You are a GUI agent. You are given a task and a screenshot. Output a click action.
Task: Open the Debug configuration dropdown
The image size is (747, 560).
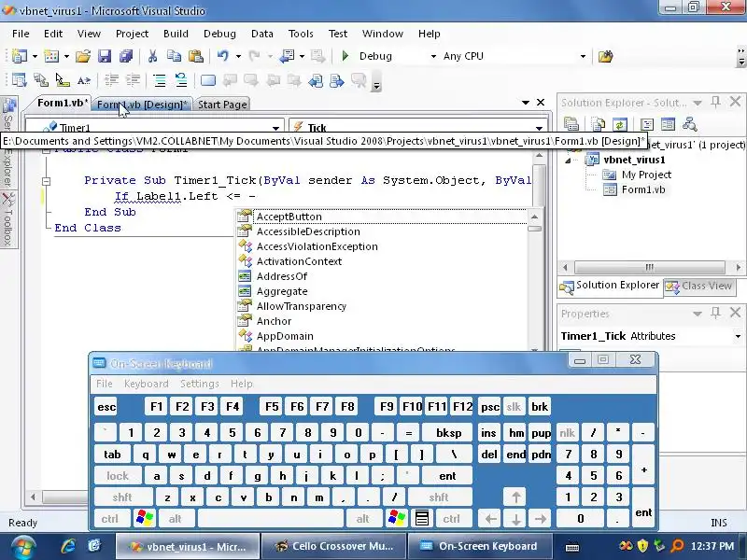click(x=433, y=56)
